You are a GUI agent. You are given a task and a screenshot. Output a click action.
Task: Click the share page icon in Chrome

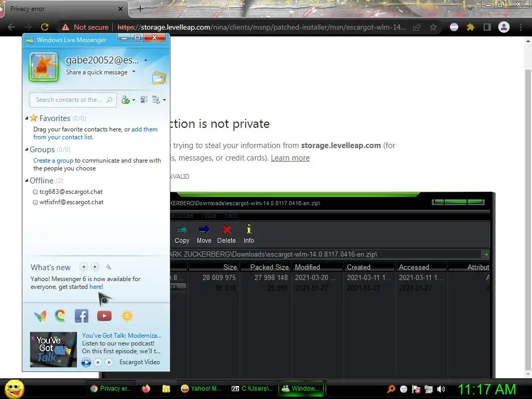[417, 27]
